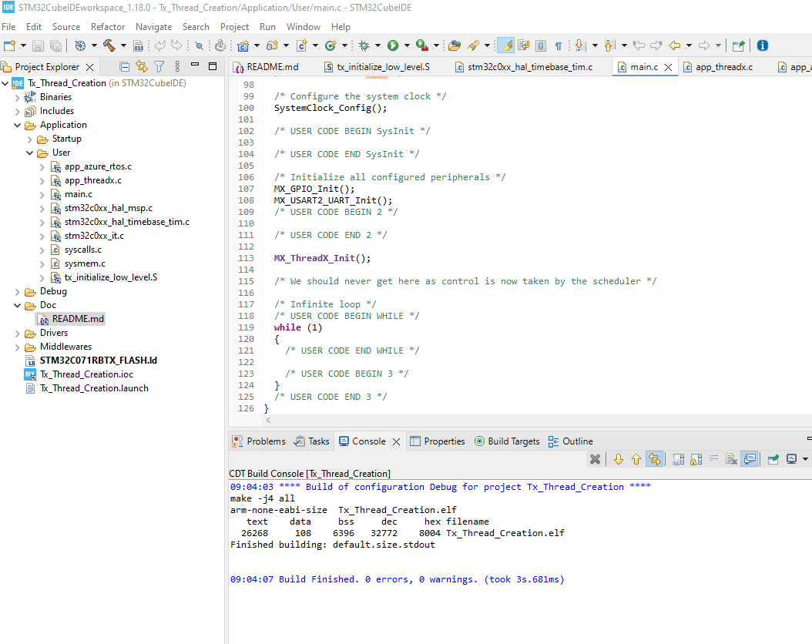Click the Run with red toolbox icon
This screenshot has height=644, width=812.
point(422,45)
